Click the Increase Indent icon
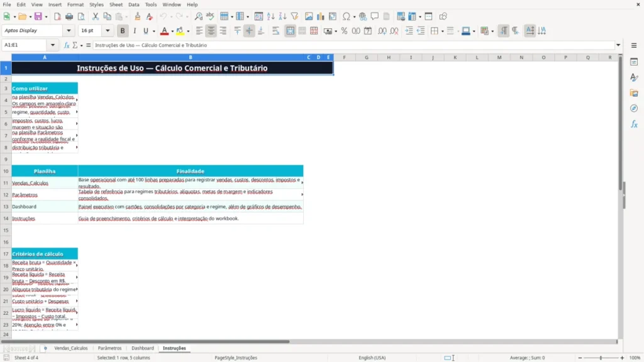The image size is (644, 362). point(409,31)
